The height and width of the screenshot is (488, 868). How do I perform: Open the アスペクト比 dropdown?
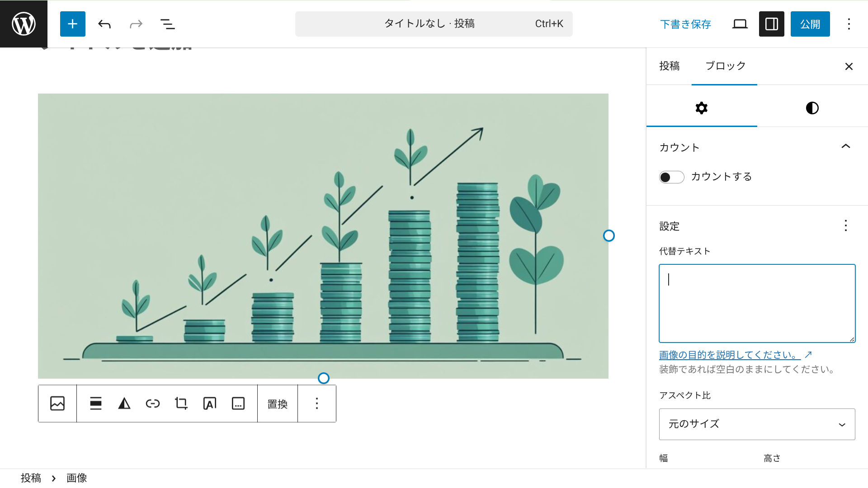point(757,424)
